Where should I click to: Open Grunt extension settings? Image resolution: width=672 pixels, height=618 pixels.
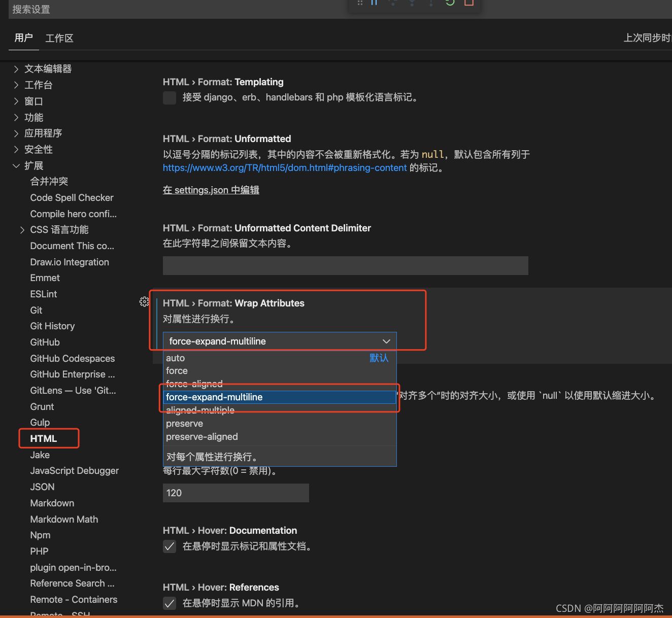(x=42, y=407)
